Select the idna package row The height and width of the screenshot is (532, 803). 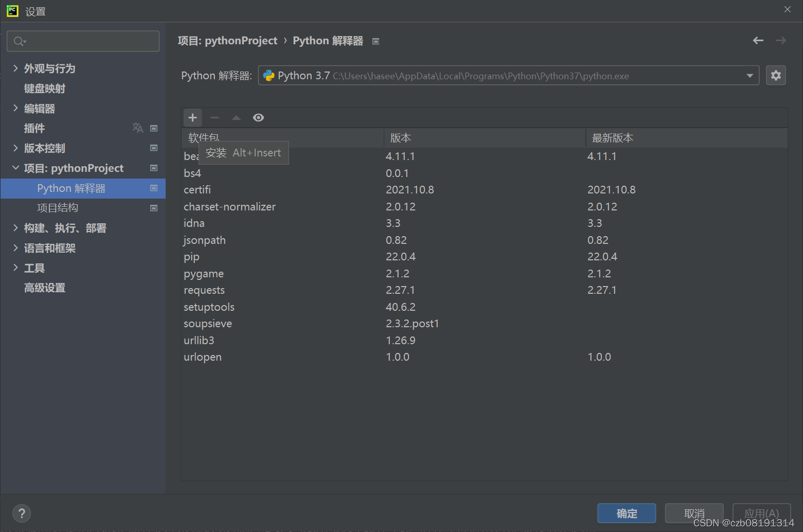485,223
